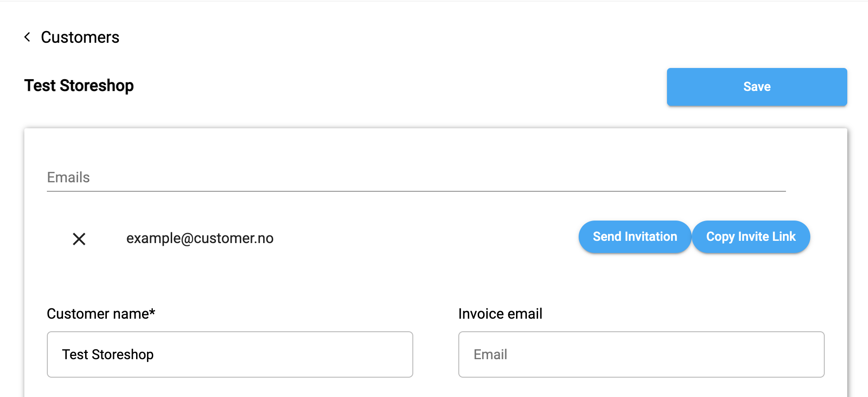Screen dimensions: 868x397
Task: Click the example@customer.no email entry
Action: click(200, 238)
